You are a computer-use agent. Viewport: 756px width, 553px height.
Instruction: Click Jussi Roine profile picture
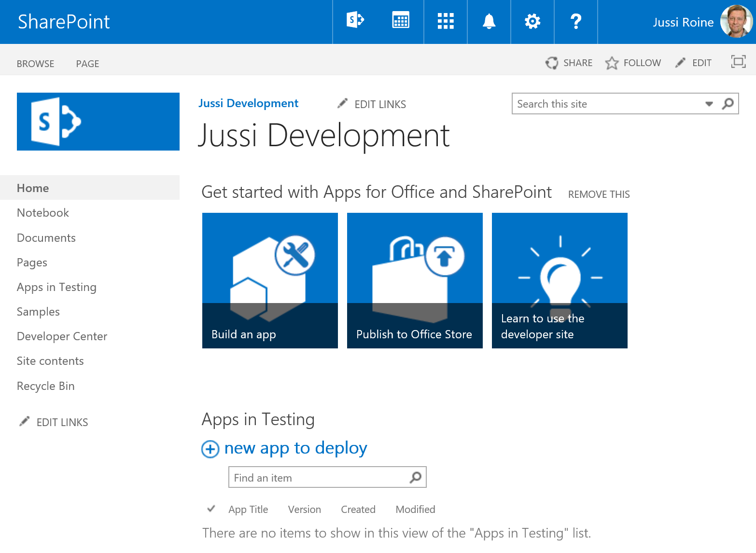coord(736,21)
